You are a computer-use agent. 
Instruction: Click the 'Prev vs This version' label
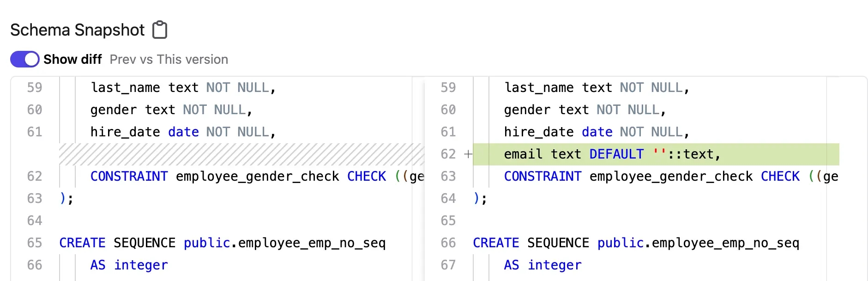click(x=169, y=60)
